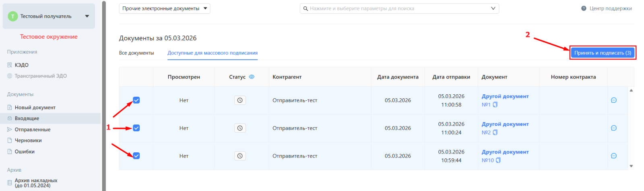Open Прочие электронные документы dropdown
644x191 pixels.
[164, 8]
